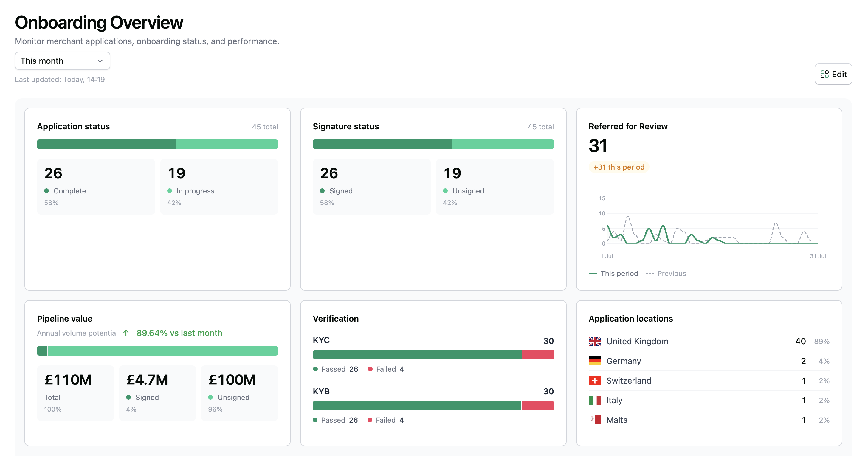Click the red Failed segment of KYC bar
868x456 pixels.
pos(538,355)
